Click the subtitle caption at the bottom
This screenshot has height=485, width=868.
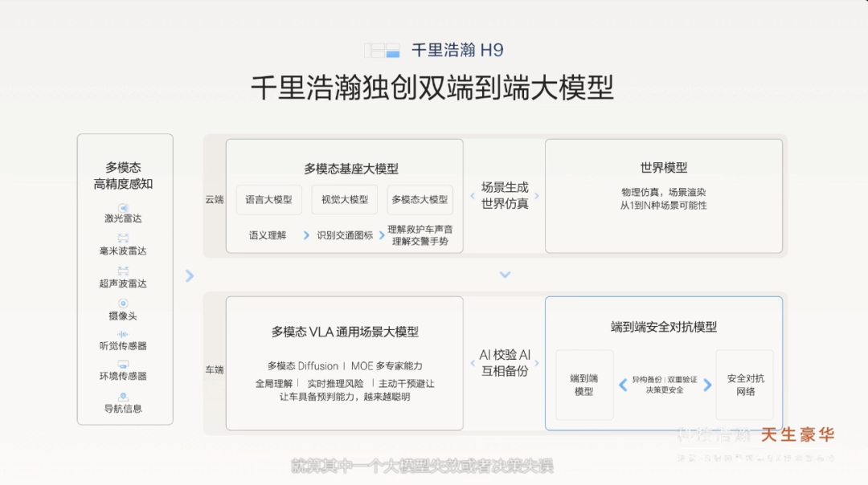tap(422, 467)
